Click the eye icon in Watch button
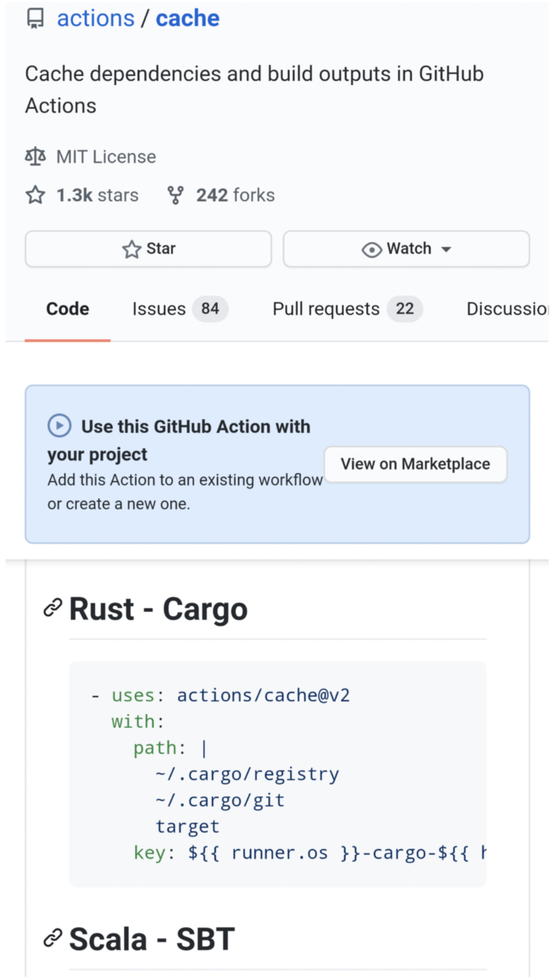 pos(371,249)
